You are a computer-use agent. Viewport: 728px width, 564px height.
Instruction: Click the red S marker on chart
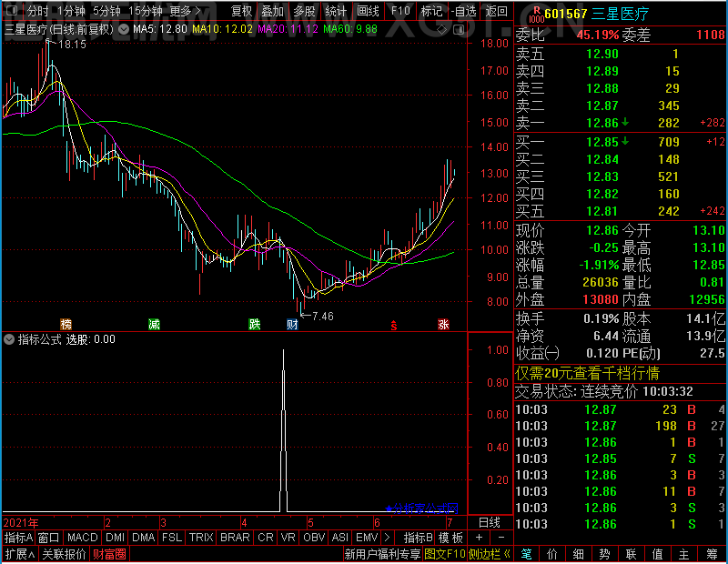point(394,325)
